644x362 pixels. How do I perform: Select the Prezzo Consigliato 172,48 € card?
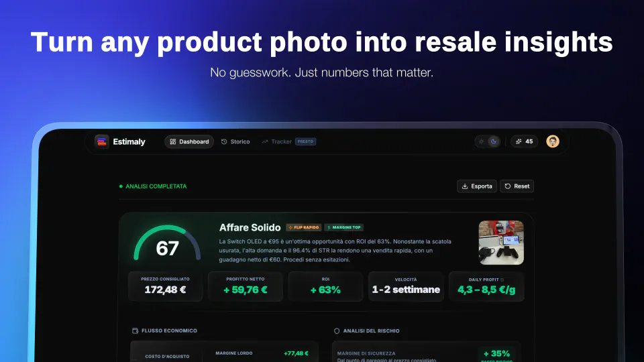click(165, 286)
